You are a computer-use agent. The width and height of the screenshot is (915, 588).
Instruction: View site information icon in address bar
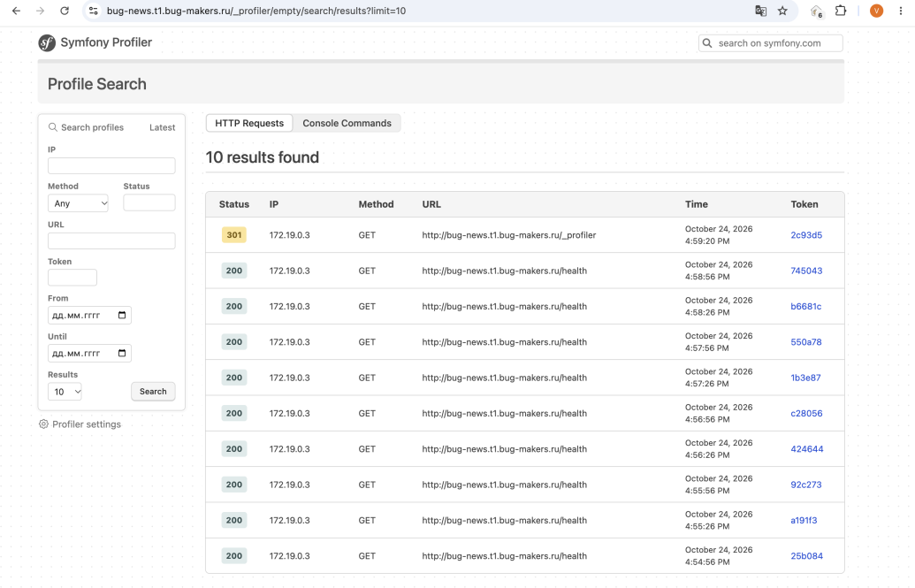(x=94, y=11)
